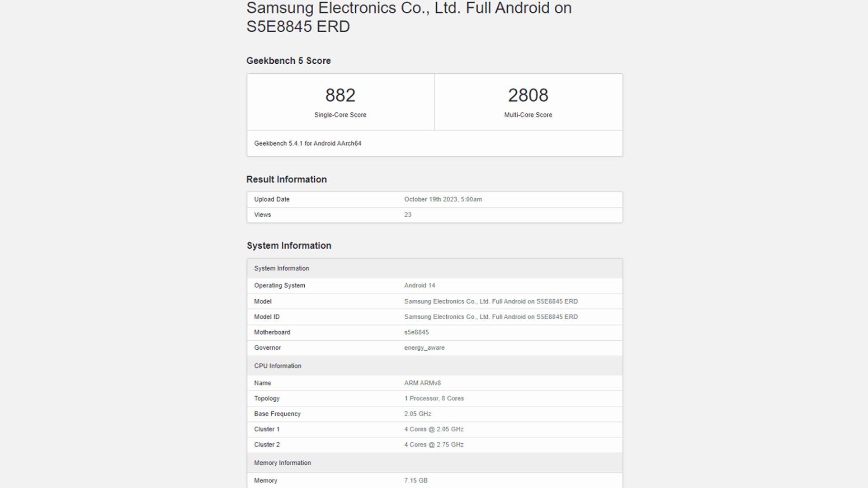Viewport: 868px width, 488px height.
Task: Click the Geekbench 5 Score heading
Action: [288, 61]
